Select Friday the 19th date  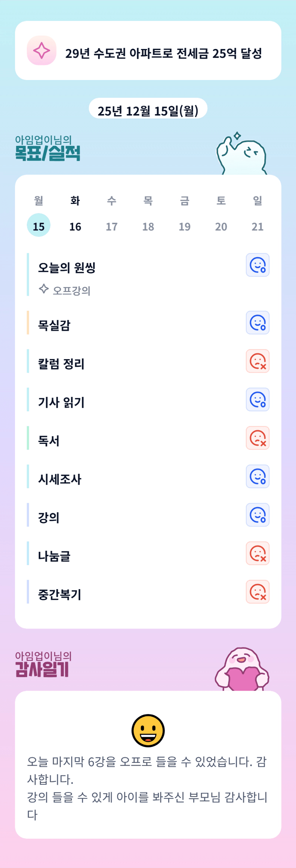185,226
